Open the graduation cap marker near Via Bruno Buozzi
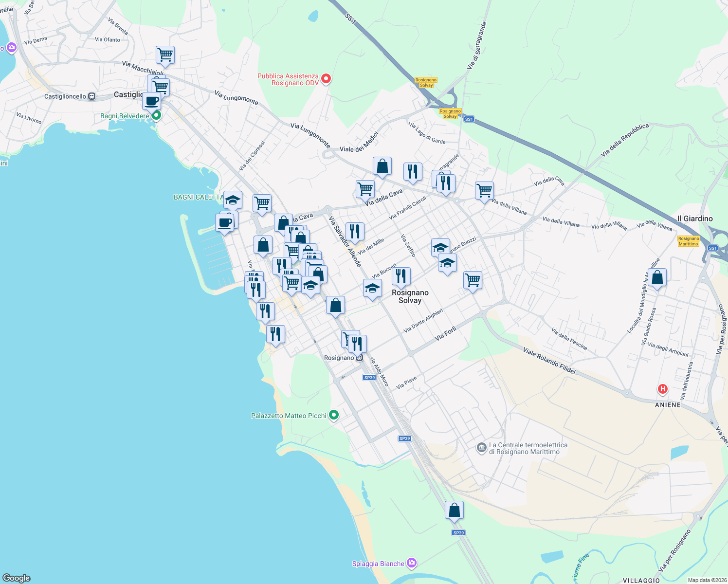728x584 pixels. point(440,247)
